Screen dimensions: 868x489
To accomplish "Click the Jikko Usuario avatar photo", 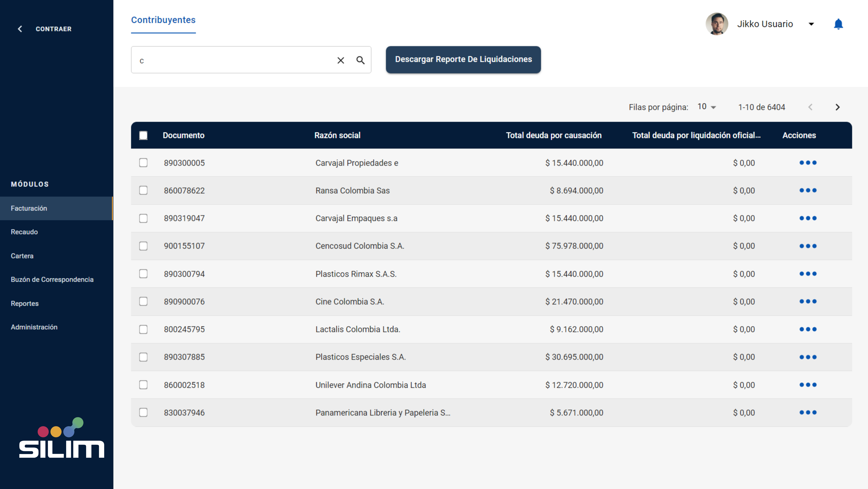I will coord(717,24).
